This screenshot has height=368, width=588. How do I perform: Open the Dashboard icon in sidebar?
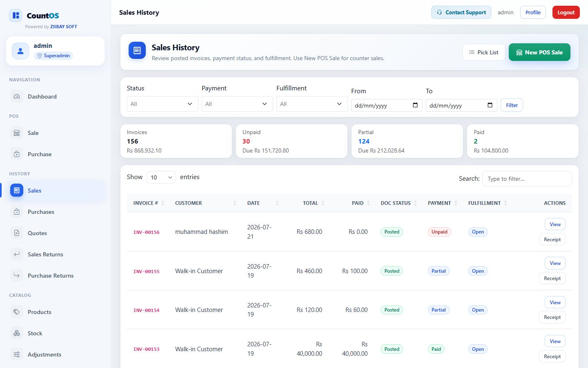pos(17,96)
